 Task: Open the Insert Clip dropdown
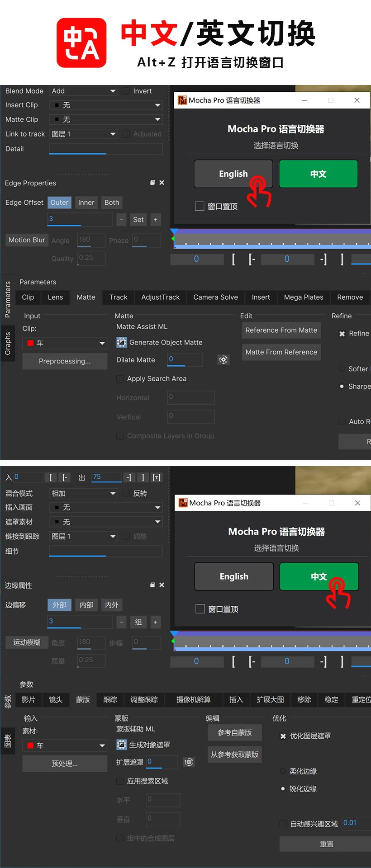[x=105, y=105]
